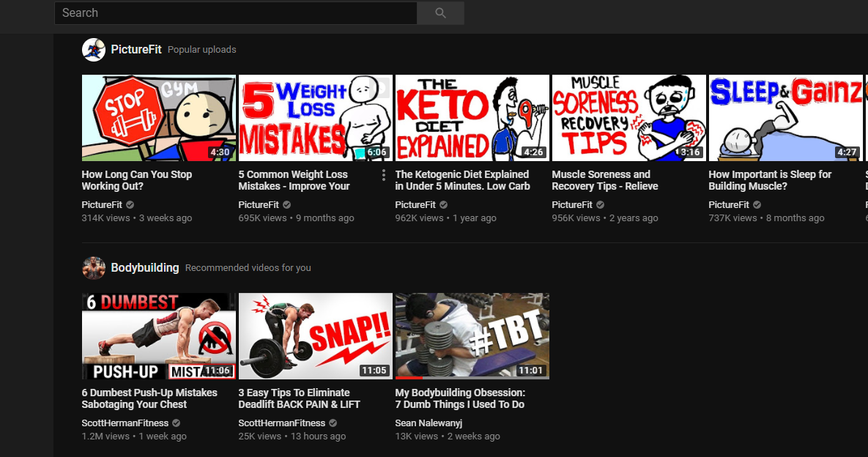Viewport: 868px width, 457px height.
Task: Open title How Important is Sleep for Building Muscle?
Action: [770, 180]
